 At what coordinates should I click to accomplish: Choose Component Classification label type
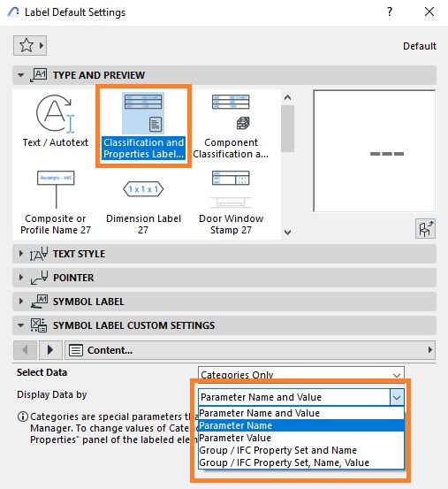tap(231, 126)
